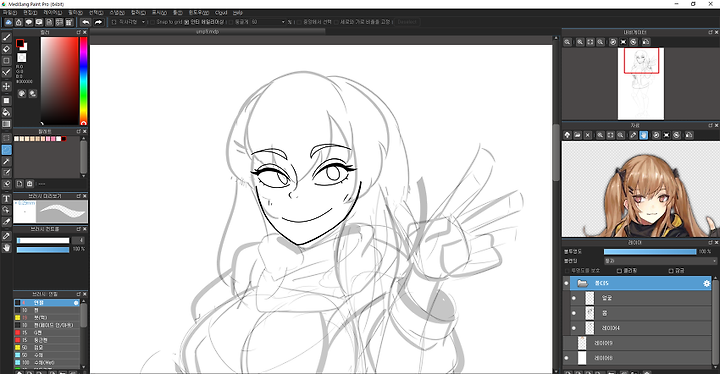Click the upload arrow icon in reference panel
This screenshot has width=720, height=374.
click(568, 135)
